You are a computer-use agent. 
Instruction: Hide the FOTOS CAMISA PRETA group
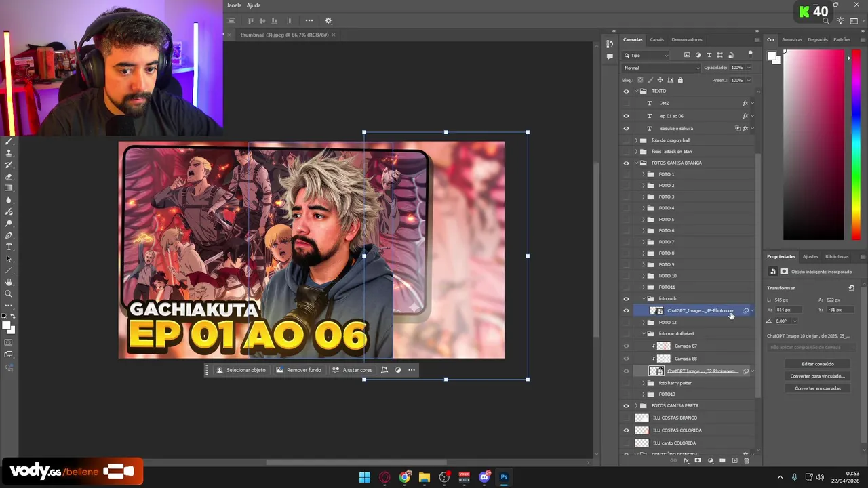pyautogui.click(x=626, y=405)
